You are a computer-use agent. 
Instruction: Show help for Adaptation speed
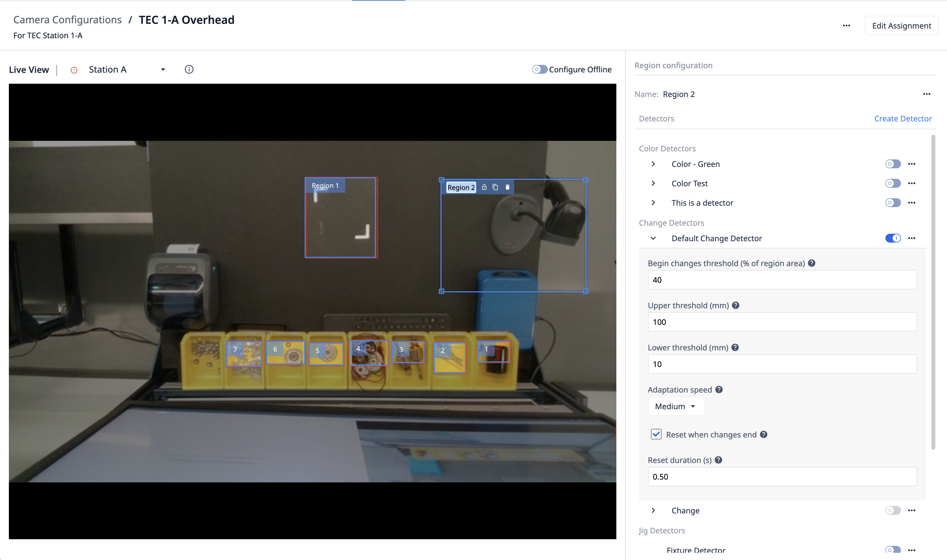719,390
